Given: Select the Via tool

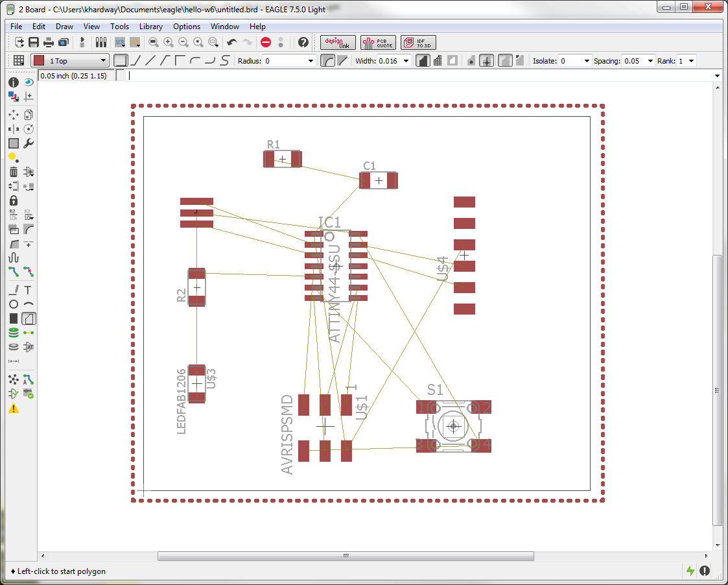Looking at the screenshot, I should pyautogui.click(x=14, y=333).
